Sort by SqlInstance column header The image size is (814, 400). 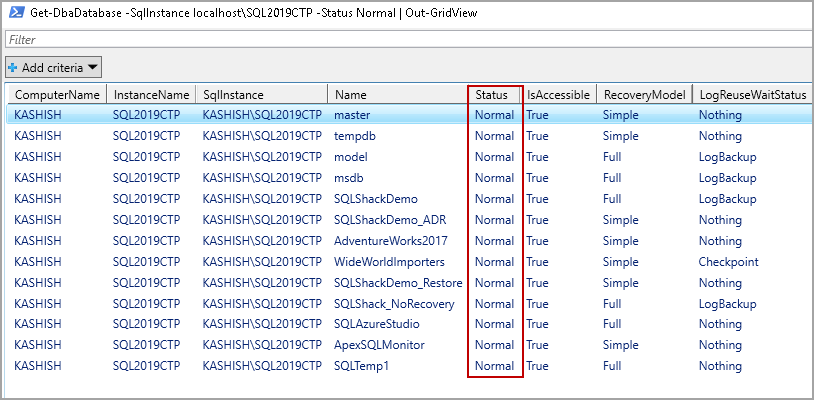point(262,94)
